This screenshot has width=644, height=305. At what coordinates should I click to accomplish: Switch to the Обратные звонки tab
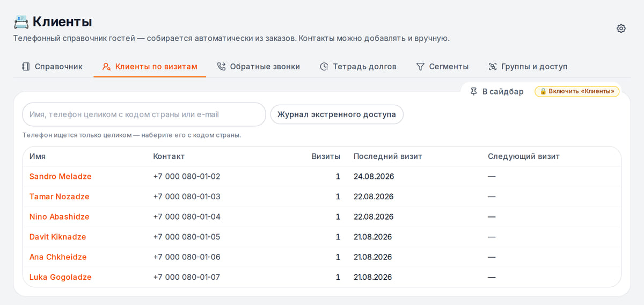point(258,67)
